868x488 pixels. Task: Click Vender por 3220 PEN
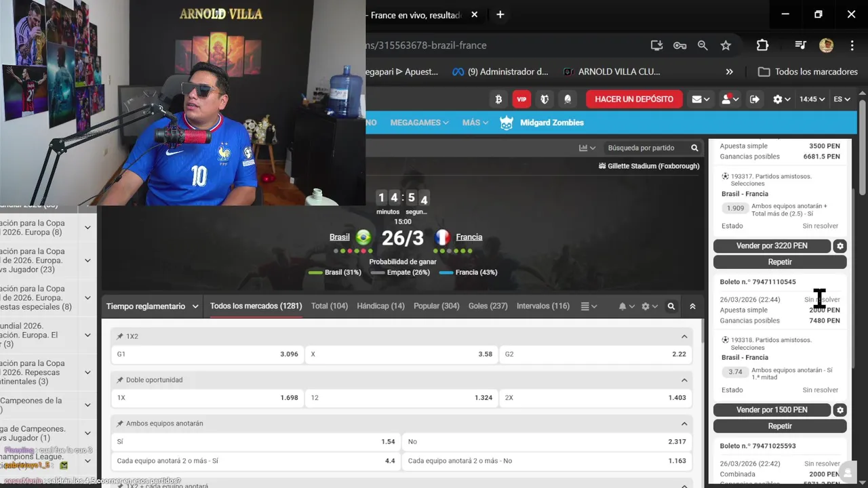click(x=772, y=246)
